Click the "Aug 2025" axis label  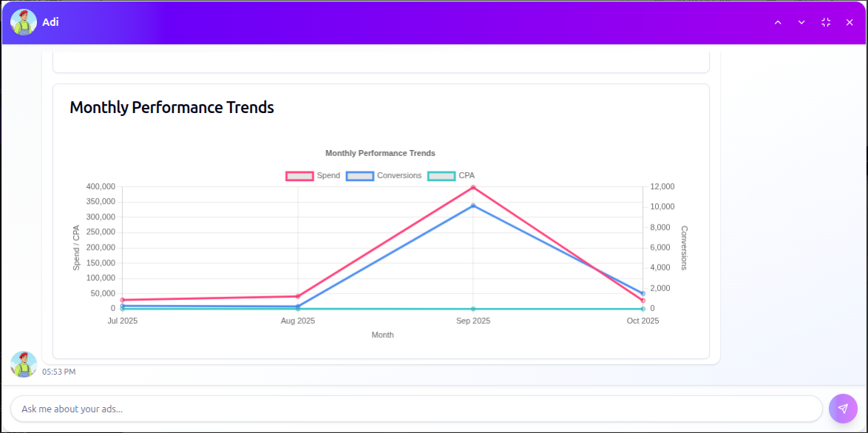(298, 321)
